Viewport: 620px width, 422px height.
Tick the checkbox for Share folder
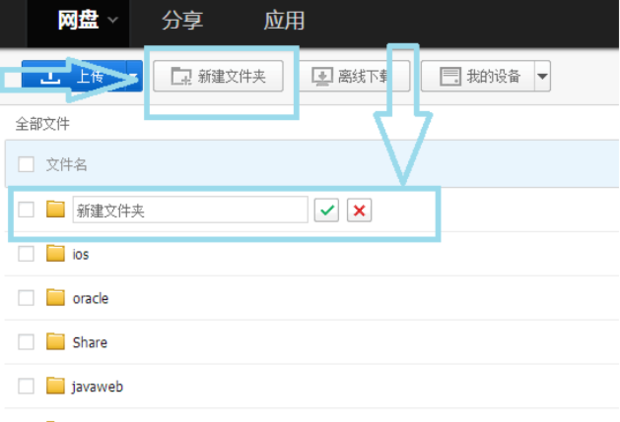pyautogui.click(x=26, y=342)
